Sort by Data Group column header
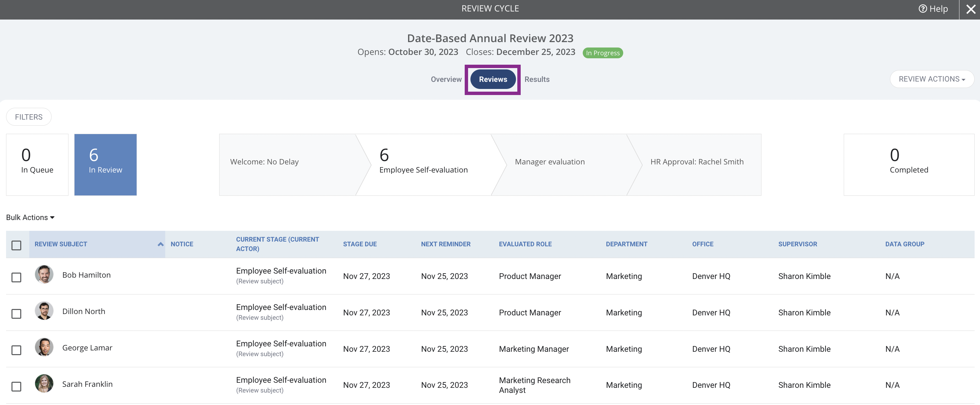The height and width of the screenshot is (405, 980). coord(904,244)
